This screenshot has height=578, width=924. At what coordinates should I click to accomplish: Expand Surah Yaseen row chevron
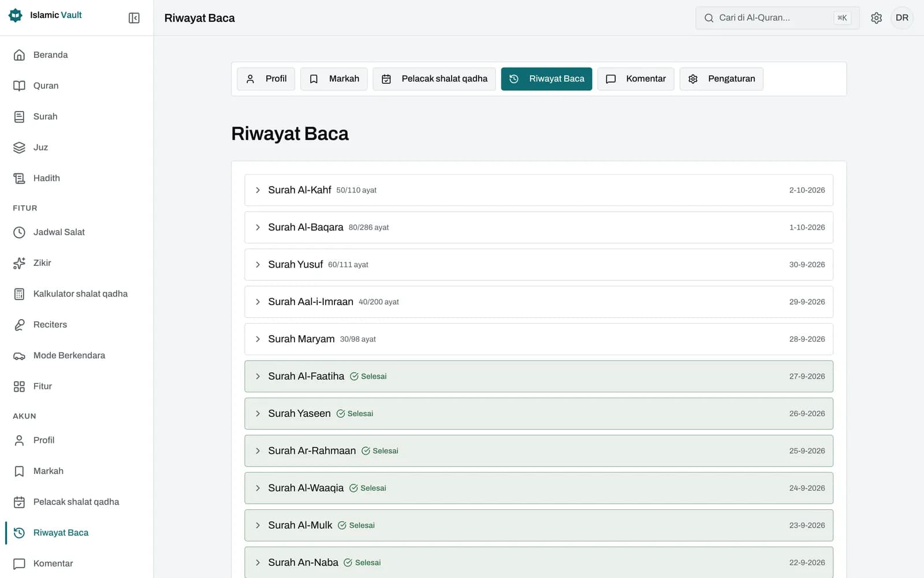258,414
